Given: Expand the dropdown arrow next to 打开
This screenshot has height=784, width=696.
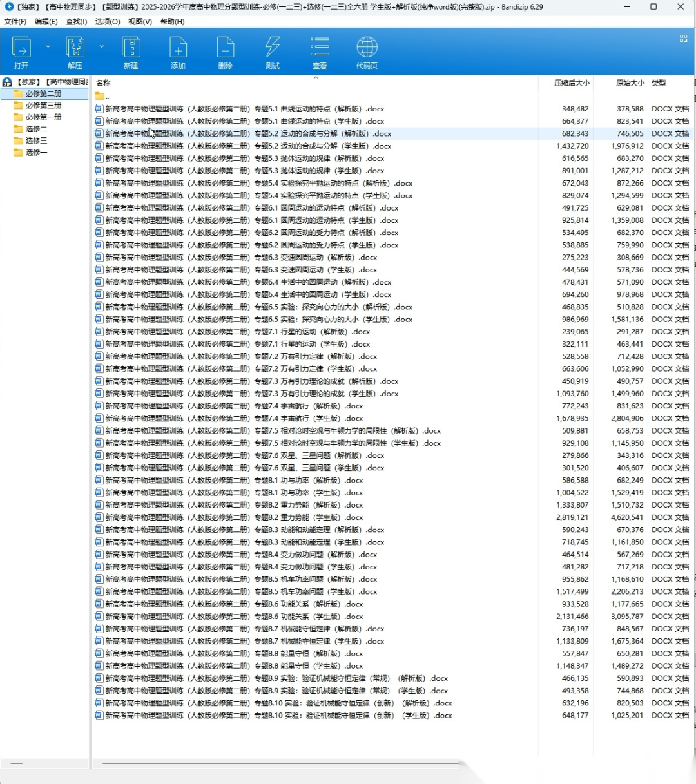Looking at the screenshot, I should pyautogui.click(x=48, y=47).
